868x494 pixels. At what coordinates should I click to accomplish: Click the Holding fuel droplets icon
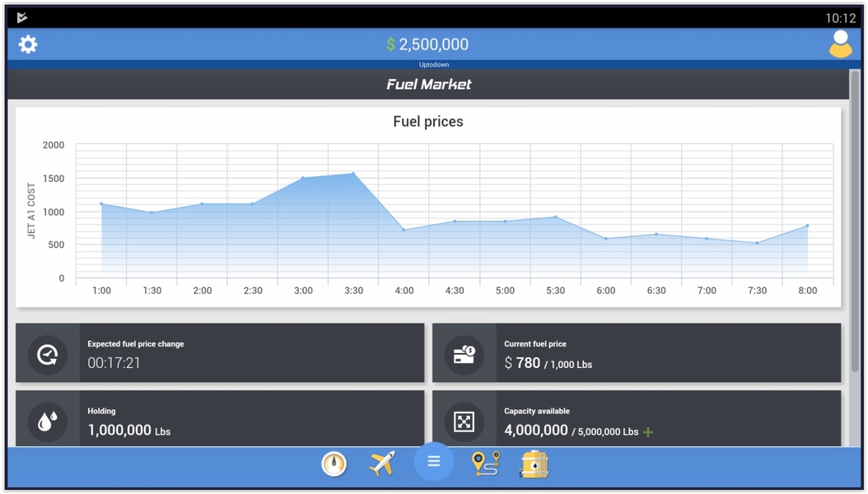[x=48, y=422]
